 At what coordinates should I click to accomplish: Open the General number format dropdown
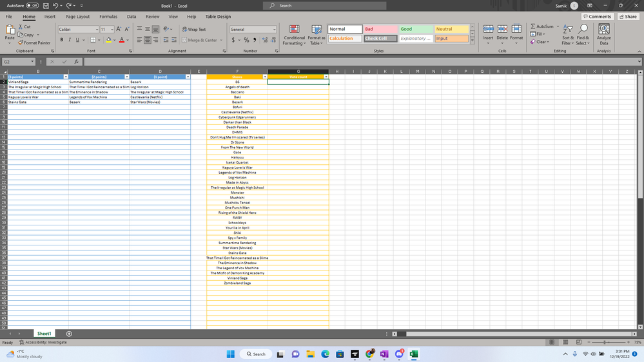click(x=274, y=30)
